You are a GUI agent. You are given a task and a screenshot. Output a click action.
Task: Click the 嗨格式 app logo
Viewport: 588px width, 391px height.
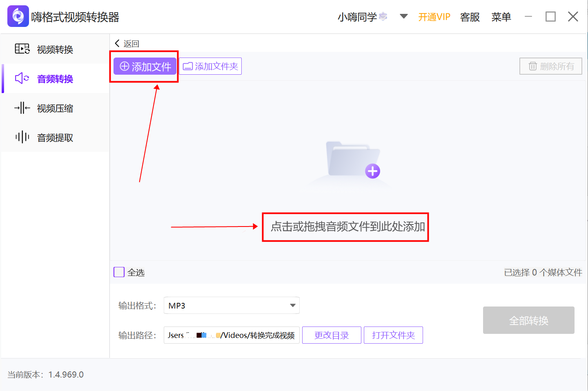(17, 16)
